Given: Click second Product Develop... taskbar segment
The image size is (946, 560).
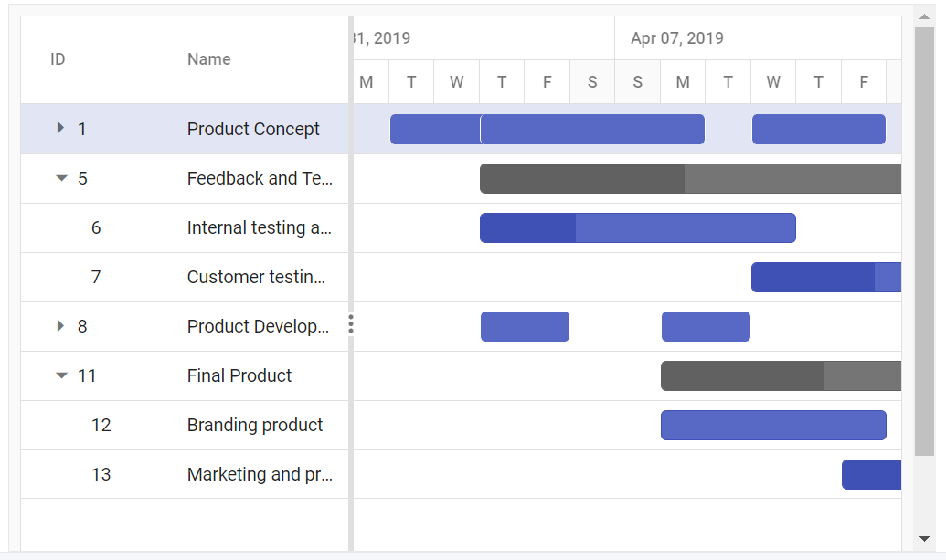Looking at the screenshot, I should tap(706, 326).
